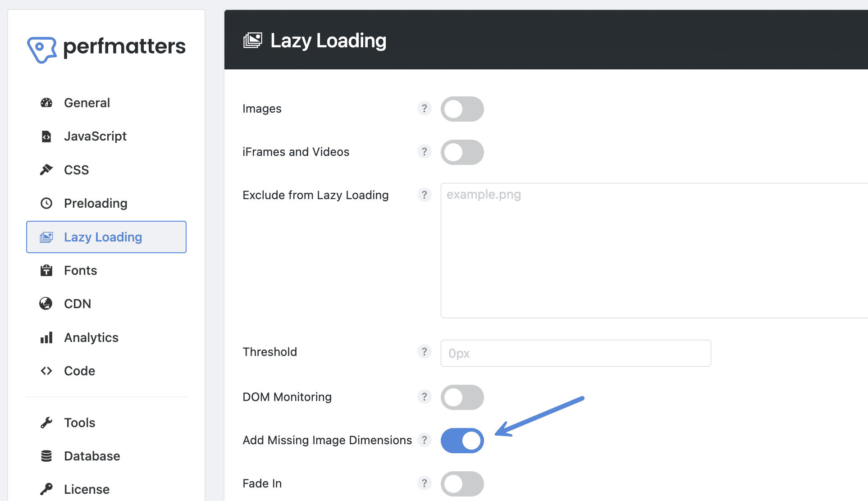Open the Database settings
Screen dimensions: 868x501
click(92, 455)
